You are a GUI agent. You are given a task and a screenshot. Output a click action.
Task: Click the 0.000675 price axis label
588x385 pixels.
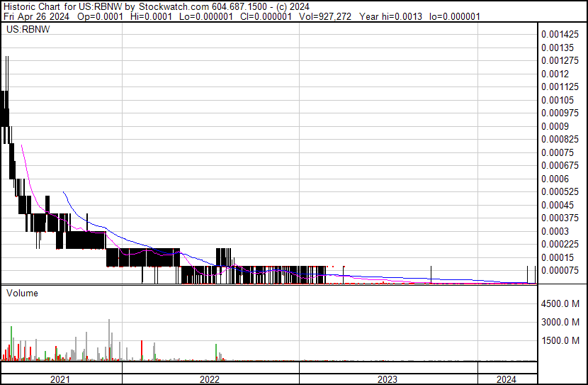click(560, 165)
